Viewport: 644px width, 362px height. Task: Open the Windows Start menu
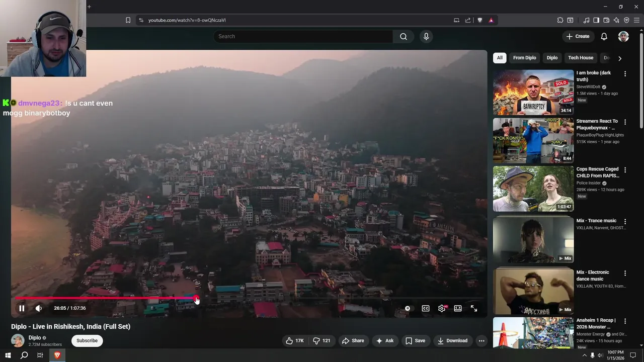click(x=8, y=355)
